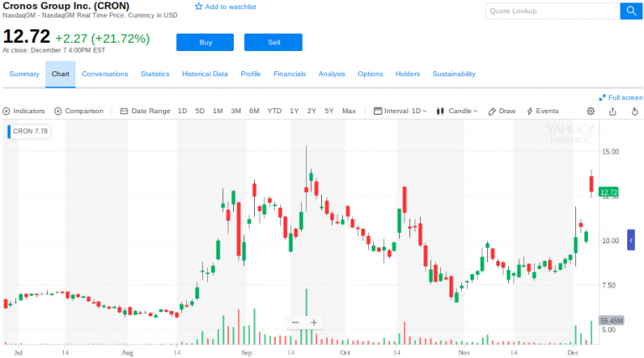Switch to the Conversations tab
The height and width of the screenshot is (358, 644).
tap(105, 74)
